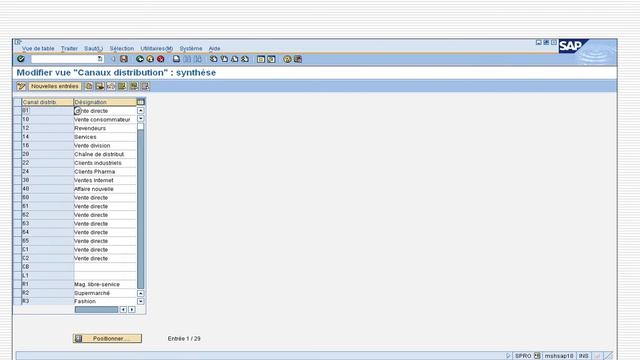Click the Revendeurs designation cell

click(105, 128)
